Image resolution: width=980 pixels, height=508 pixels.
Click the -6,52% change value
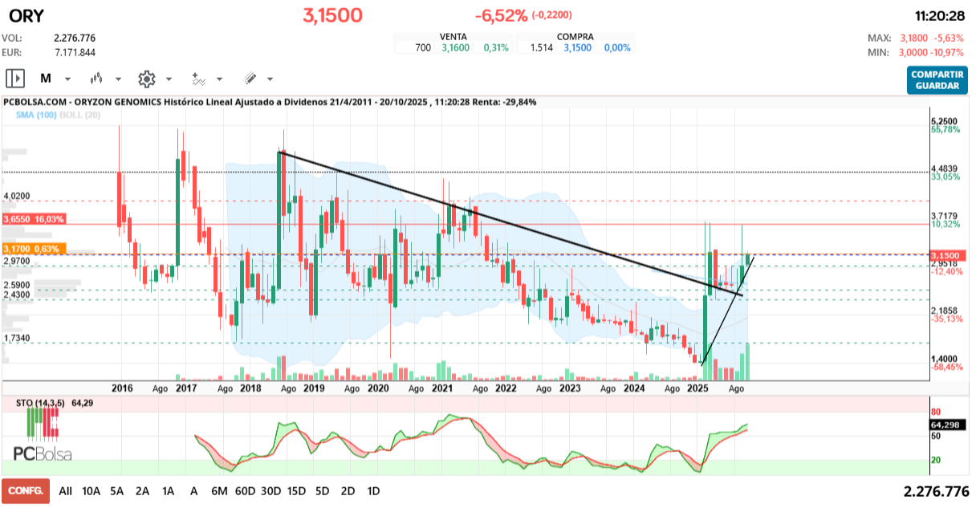click(501, 15)
